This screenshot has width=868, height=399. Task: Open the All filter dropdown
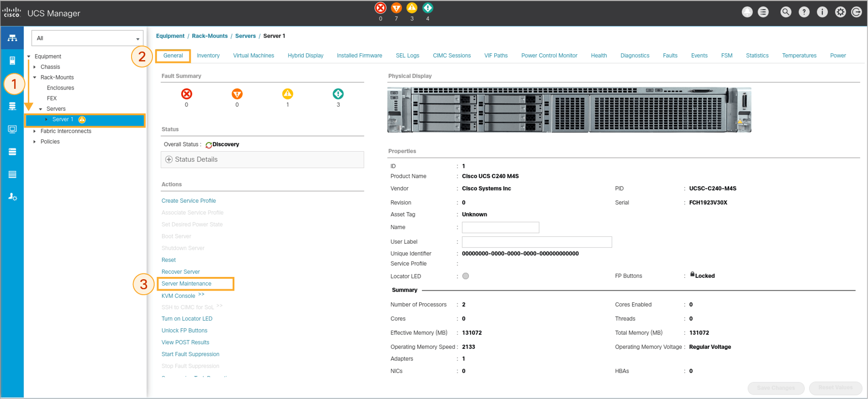[x=87, y=38]
